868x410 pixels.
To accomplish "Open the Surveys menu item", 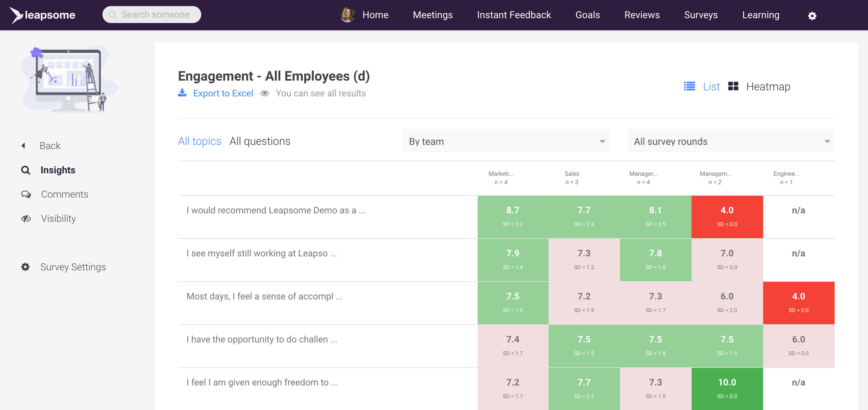I will point(700,15).
